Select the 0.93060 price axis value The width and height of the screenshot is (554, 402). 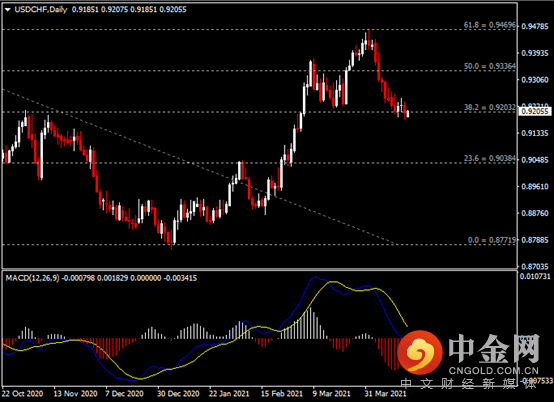click(535, 80)
